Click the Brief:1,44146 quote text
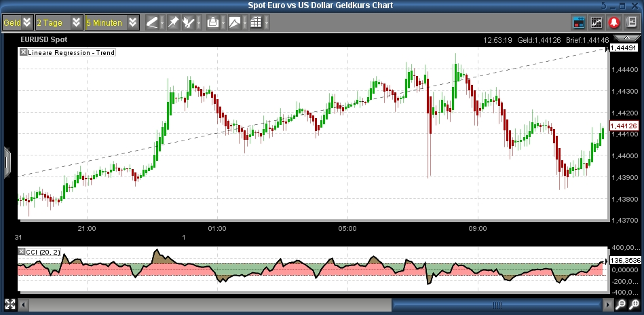Image resolution: width=644 pixels, height=315 pixels. [x=588, y=40]
